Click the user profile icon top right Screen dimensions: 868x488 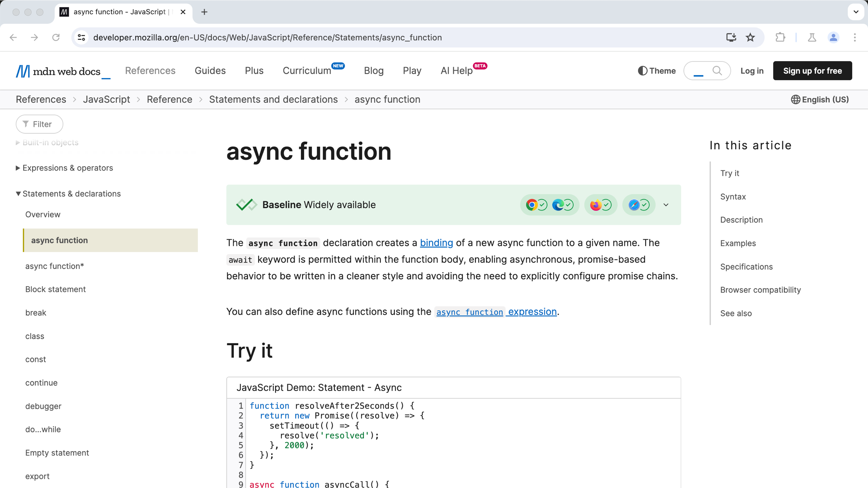pyautogui.click(x=834, y=38)
